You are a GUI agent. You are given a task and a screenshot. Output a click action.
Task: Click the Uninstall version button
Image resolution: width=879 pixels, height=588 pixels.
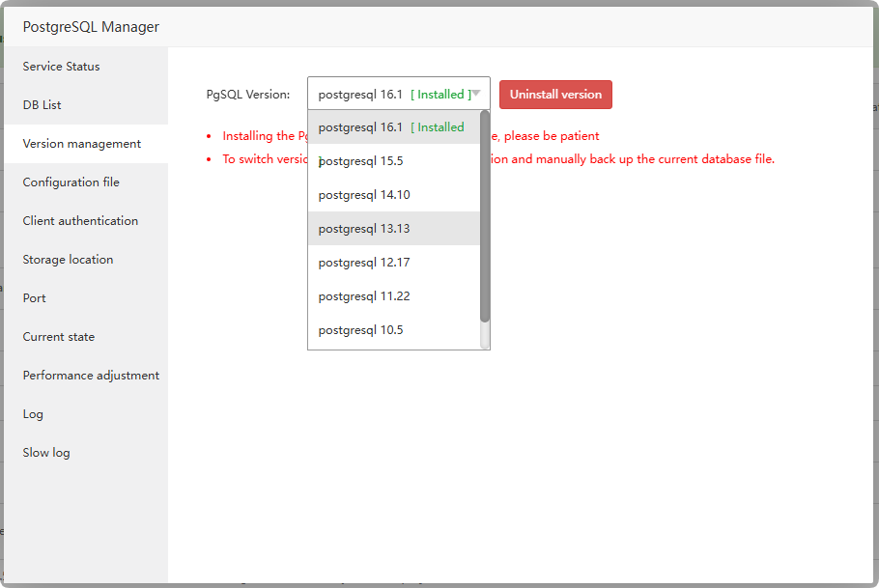pos(555,95)
